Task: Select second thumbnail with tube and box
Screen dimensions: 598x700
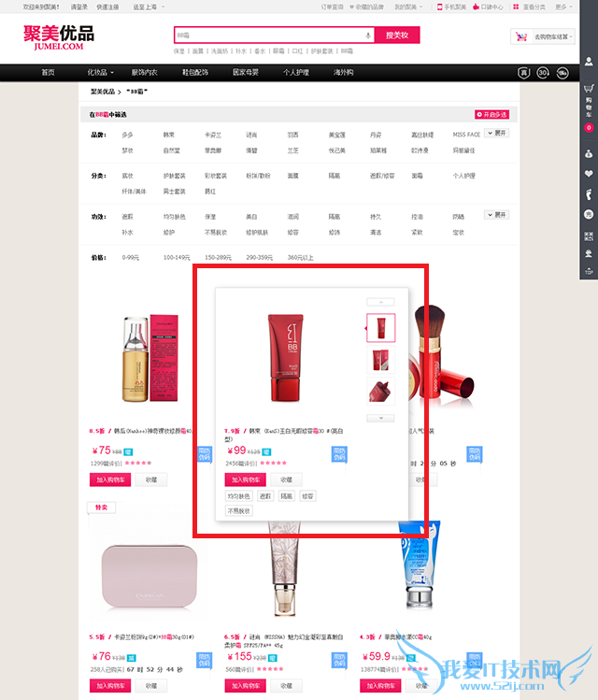Action: click(380, 360)
